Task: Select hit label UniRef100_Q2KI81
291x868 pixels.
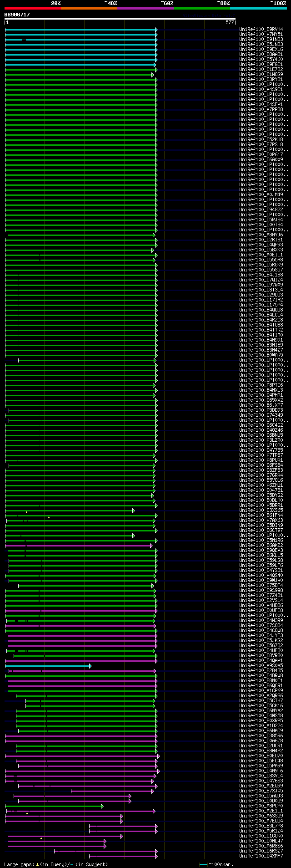Action: [261, 240]
